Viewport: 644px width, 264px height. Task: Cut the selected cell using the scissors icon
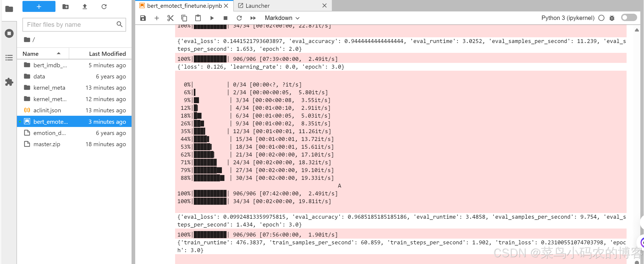tap(170, 18)
